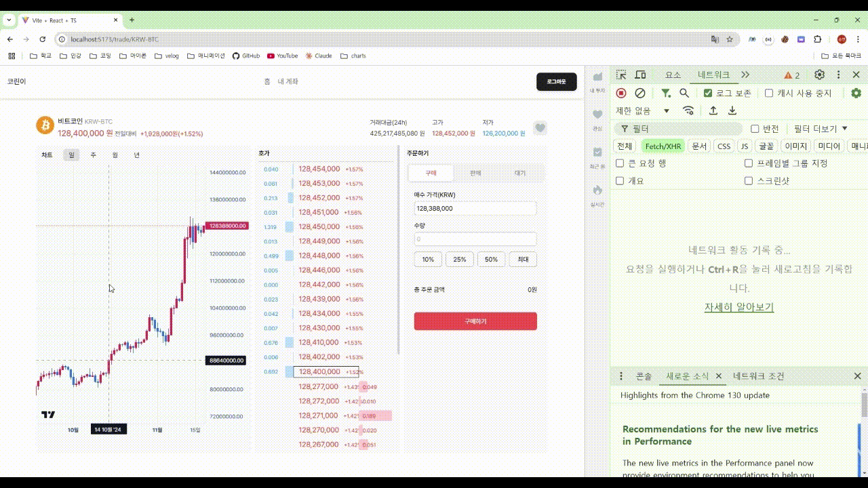Filter requests by the CSS chip
Viewport: 868px width, 488px height.
click(x=724, y=146)
